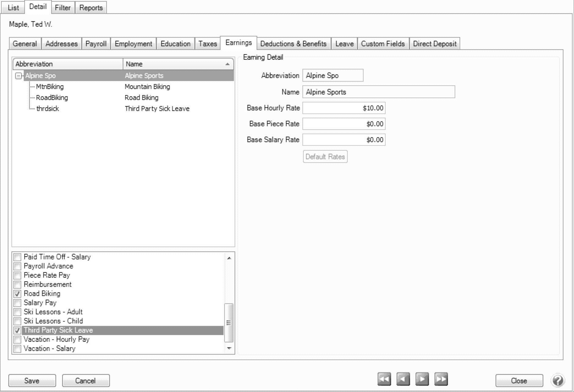Go to the first employee record

coord(384,379)
